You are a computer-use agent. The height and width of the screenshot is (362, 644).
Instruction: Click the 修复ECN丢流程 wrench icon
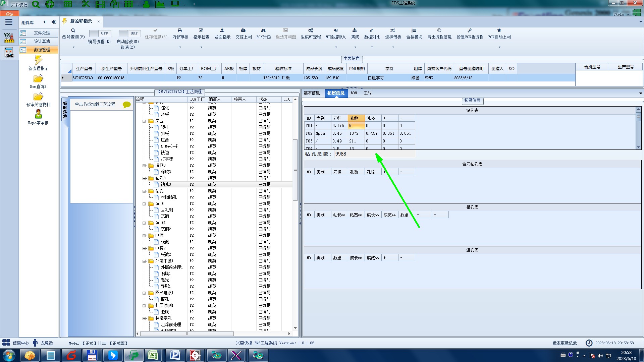[x=470, y=31]
